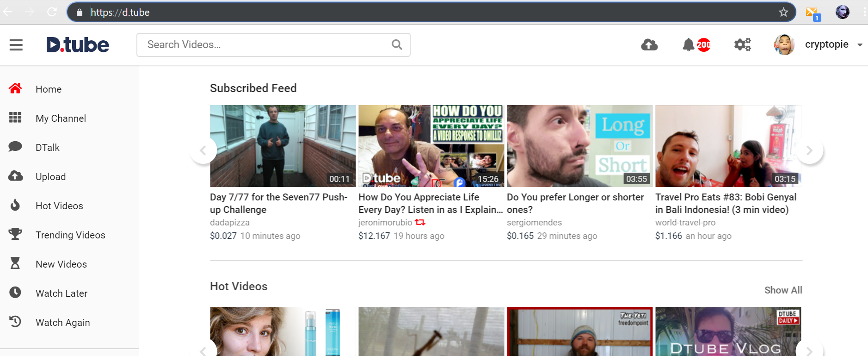The width and height of the screenshot is (868, 356).
Task: Click the resteem icon beside jeronimorubio
Action: (x=420, y=222)
